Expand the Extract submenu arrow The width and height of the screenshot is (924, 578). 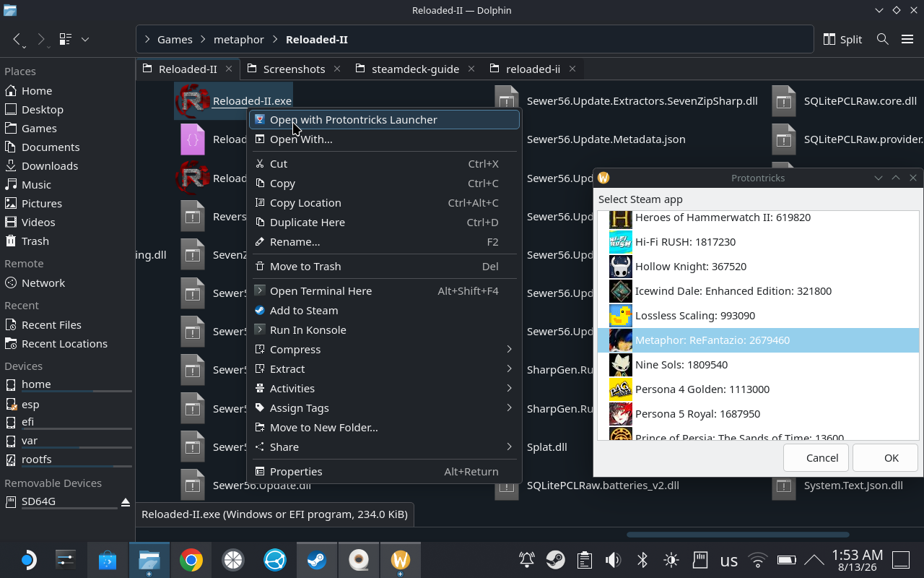[509, 368]
